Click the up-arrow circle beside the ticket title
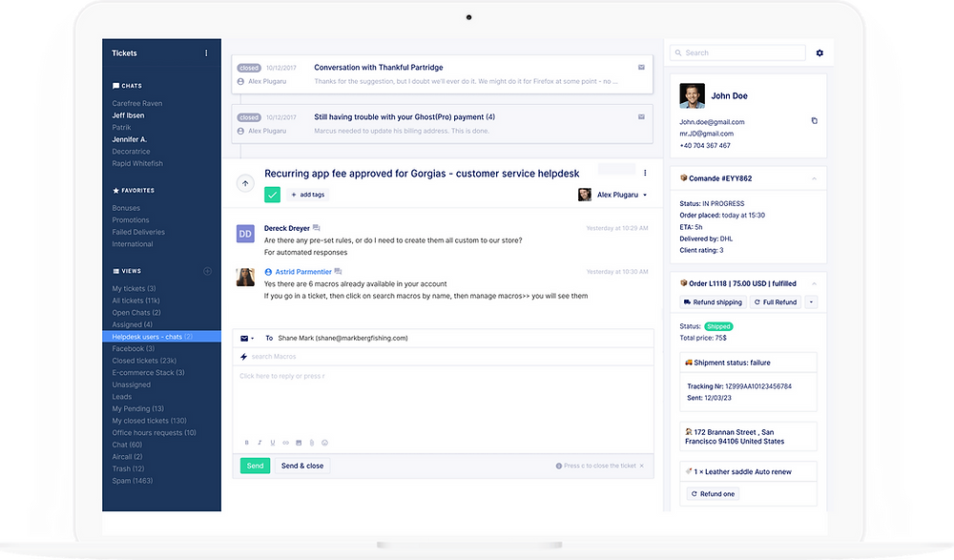Viewport: 954px width, 560px height. pos(245,183)
